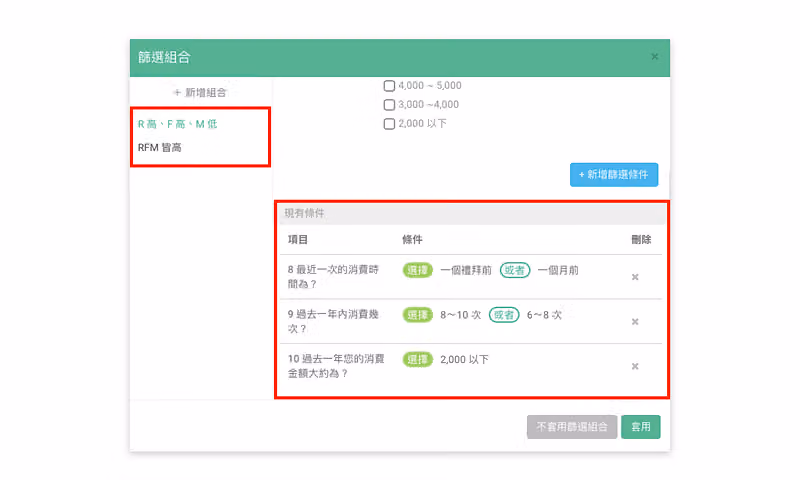800x480 pixels.
Task: Check the 3,000 ~4,000 checkbox
Action: pos(389,105)
